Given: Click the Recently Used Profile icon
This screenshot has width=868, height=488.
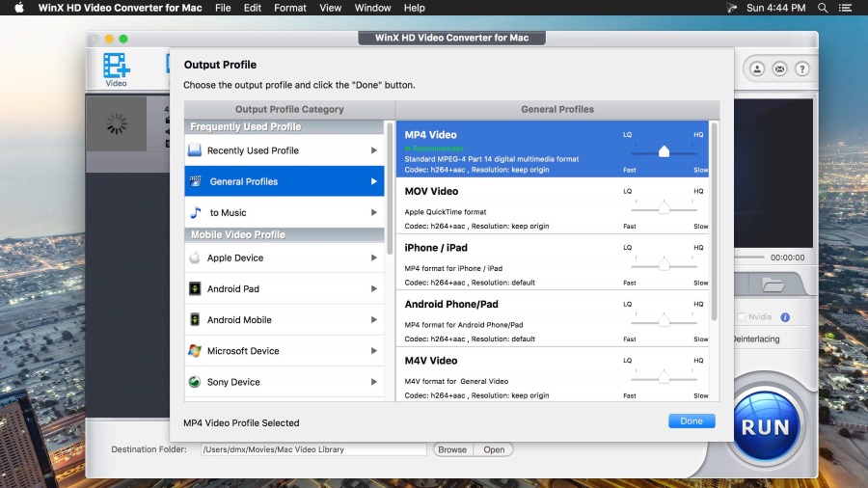Looking at the screenshot, I should tap(194, 150).
